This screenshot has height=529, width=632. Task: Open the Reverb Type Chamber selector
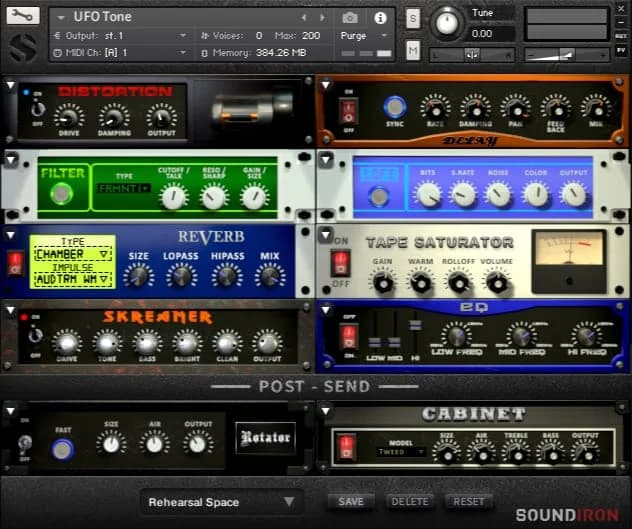coord(72,254)
